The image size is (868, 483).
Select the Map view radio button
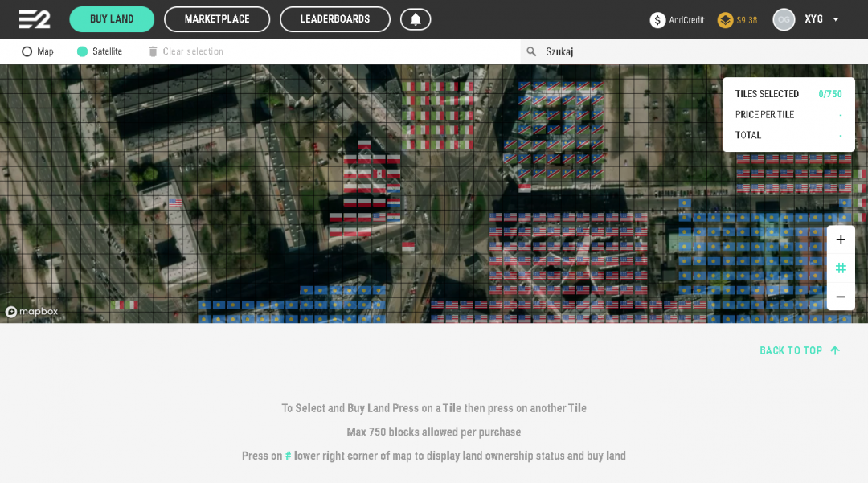point(27,51)
